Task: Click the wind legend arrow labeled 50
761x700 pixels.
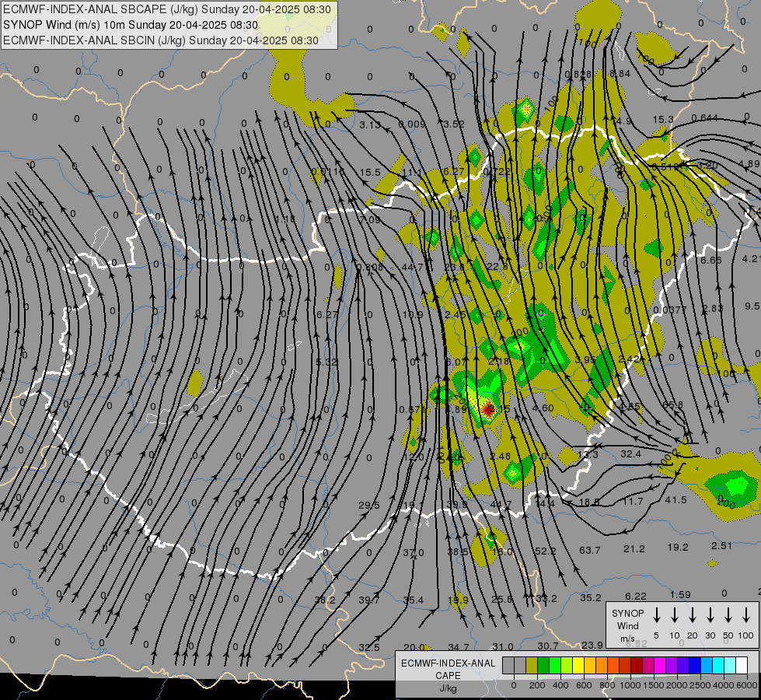Action: pyautogui.click(x=728, y=615)
